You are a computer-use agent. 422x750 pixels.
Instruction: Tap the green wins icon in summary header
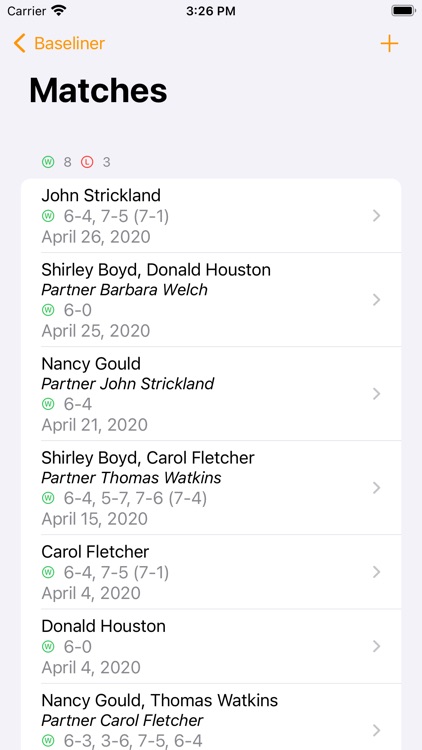coord(48,162)
